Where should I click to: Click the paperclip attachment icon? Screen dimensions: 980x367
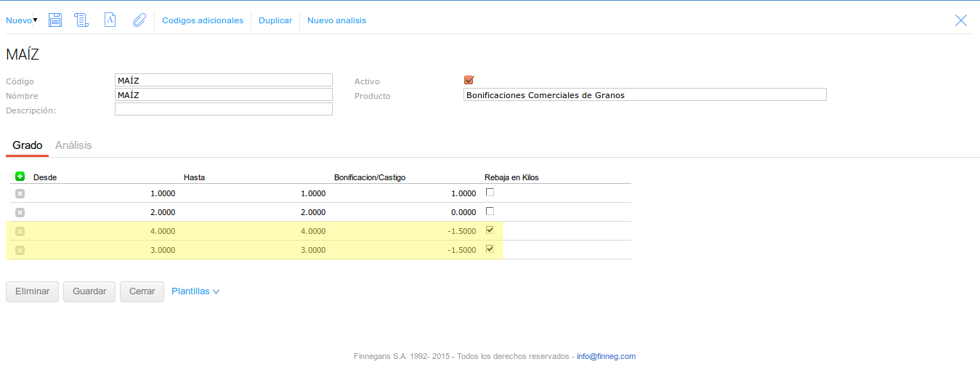[139, 20]
